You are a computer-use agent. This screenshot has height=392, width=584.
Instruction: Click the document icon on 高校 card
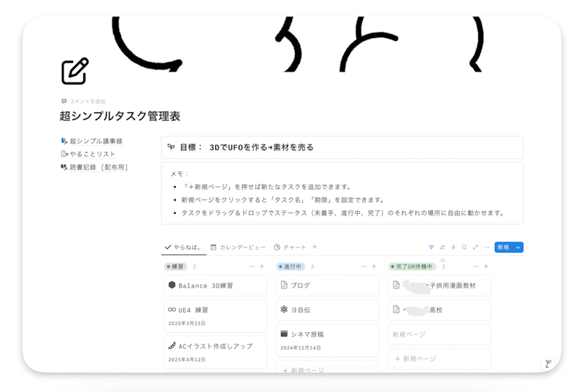[396, 310]
